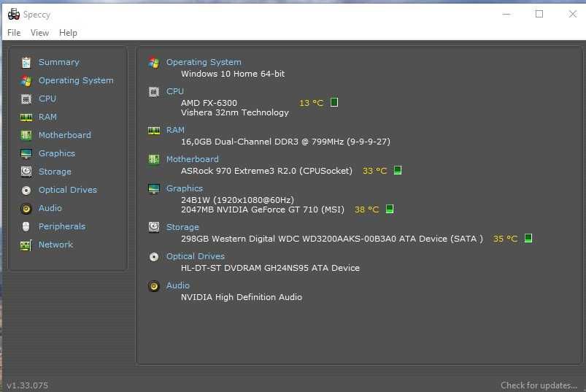The image size is (586, 392).
Task: Open the Motherboard sidebar label
Action: tap(65, 135)
